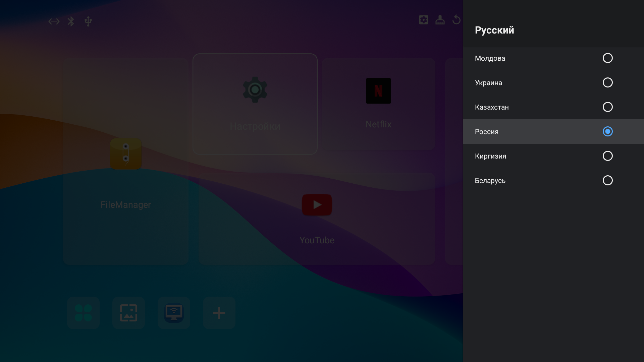
Task: Open the wireless screen cast icon
Action: pyautogui.click(x=174, y=313)
